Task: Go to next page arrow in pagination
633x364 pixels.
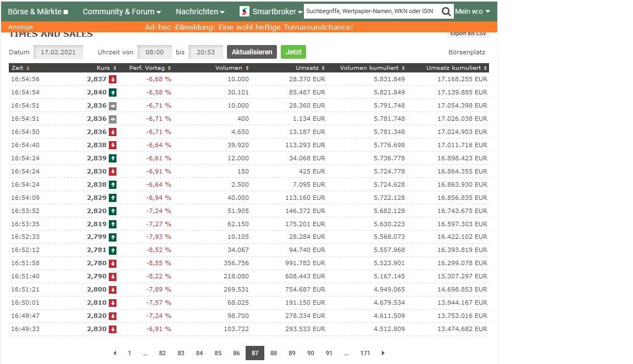Action: pos(383,353)
